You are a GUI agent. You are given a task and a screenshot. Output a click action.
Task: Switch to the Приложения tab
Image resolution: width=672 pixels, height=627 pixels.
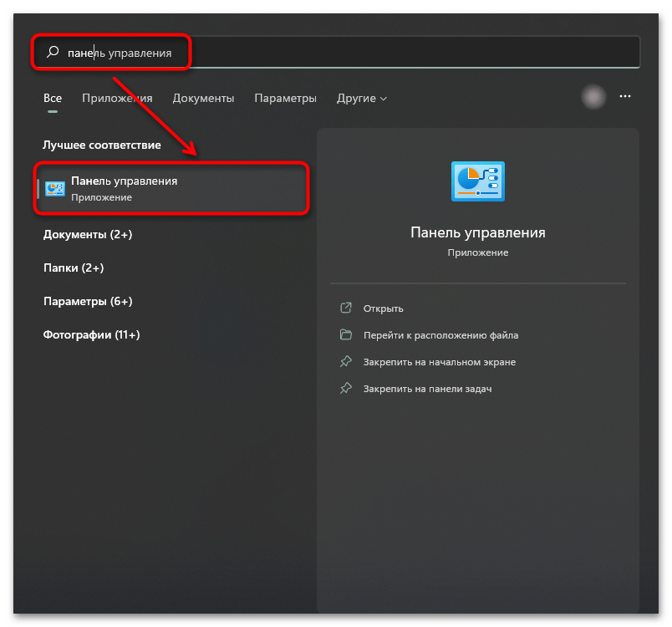(x=117, y=98)
